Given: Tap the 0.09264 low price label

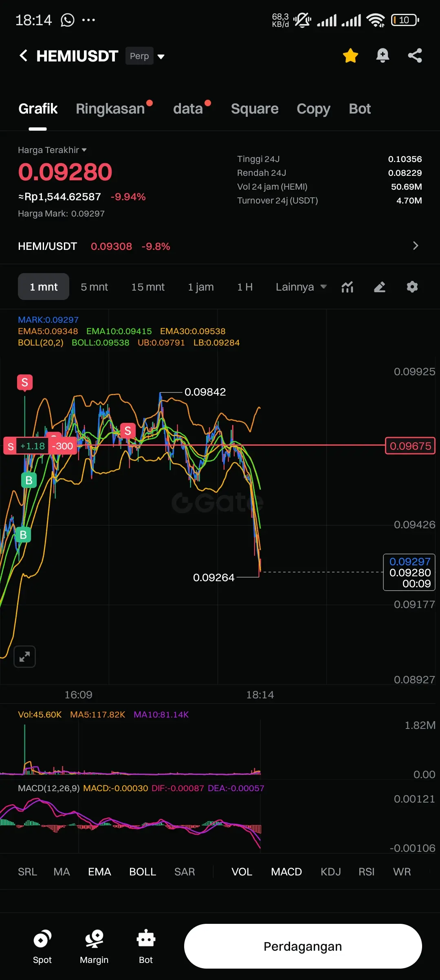Looking at the screenshot, I should 213,577.
